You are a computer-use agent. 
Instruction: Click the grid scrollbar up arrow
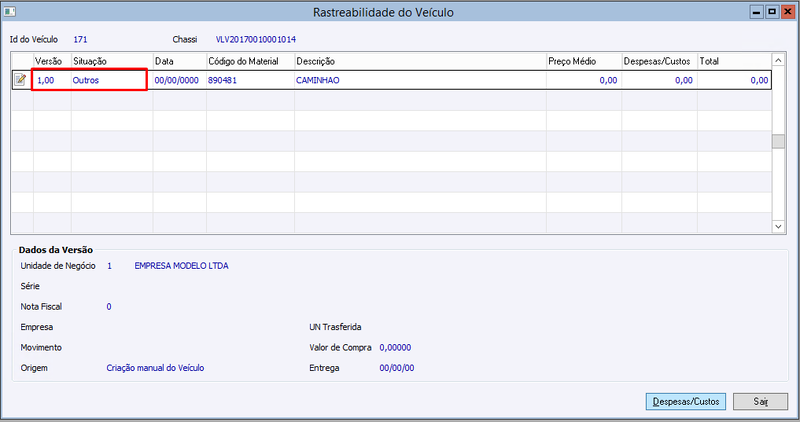(x=778, y=60)
